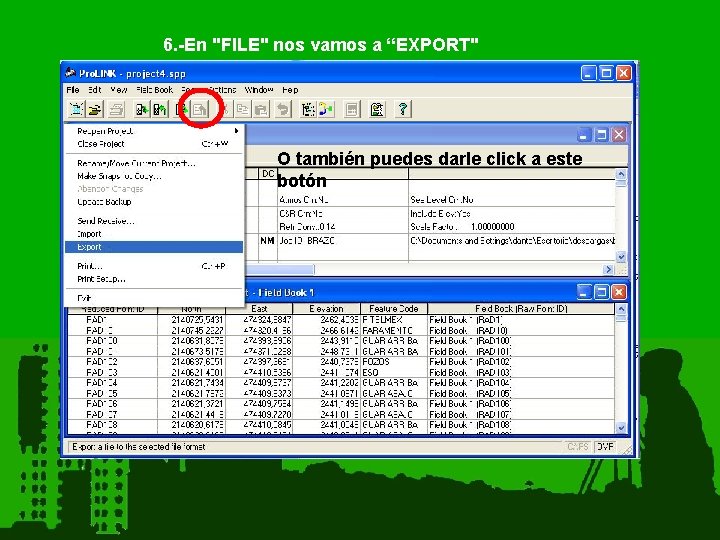Click the Field Book window's scroll down arrow

pos(621,428)
